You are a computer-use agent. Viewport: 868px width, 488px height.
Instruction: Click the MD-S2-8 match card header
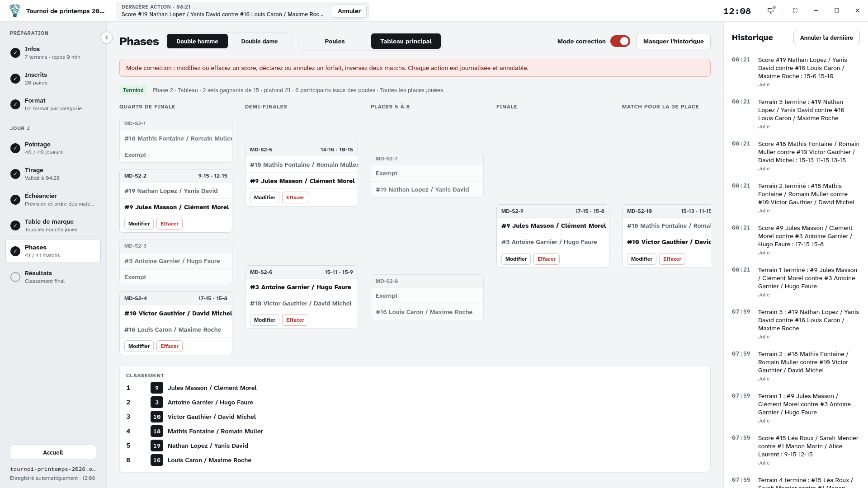(x=427, y=281)
